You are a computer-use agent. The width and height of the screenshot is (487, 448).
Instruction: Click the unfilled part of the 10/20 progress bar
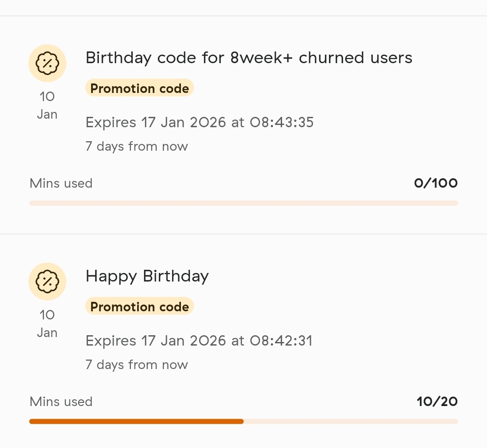click(351, 421)
